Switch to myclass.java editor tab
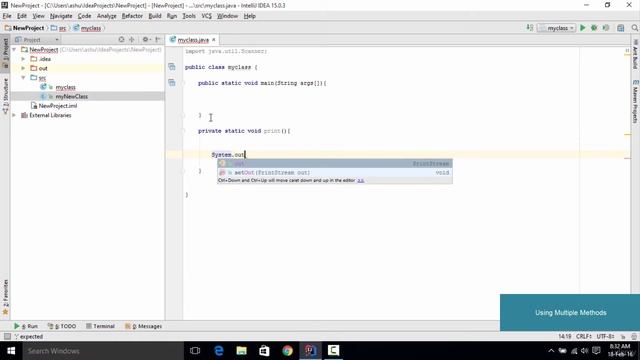Viewport: 640px width, 360px height. (x=193, y=40)
